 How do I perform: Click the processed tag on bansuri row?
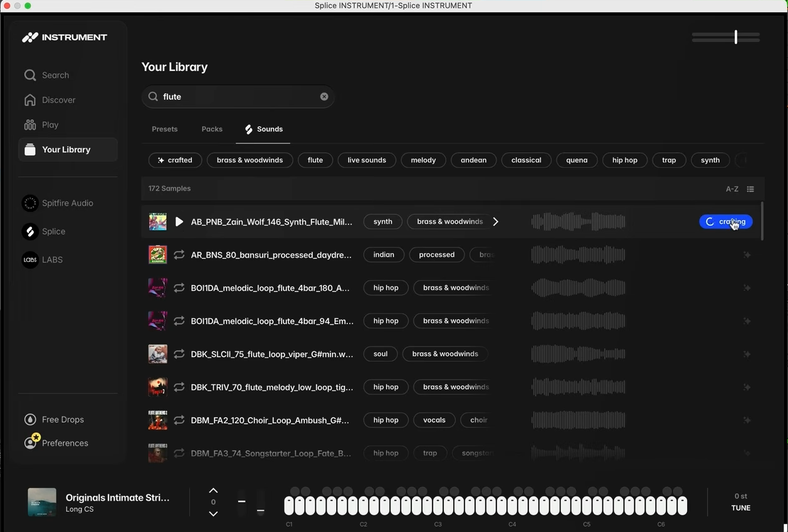tap(437, 255)
